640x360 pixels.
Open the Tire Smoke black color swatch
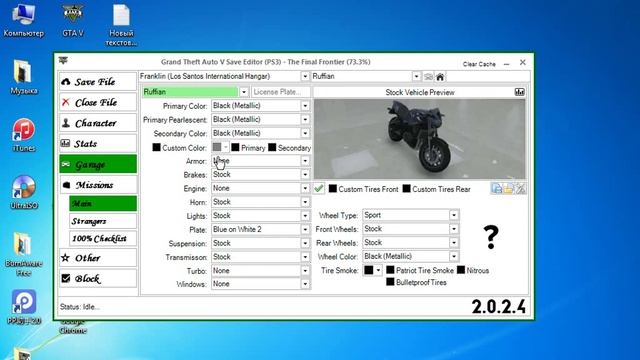point(372,270)
